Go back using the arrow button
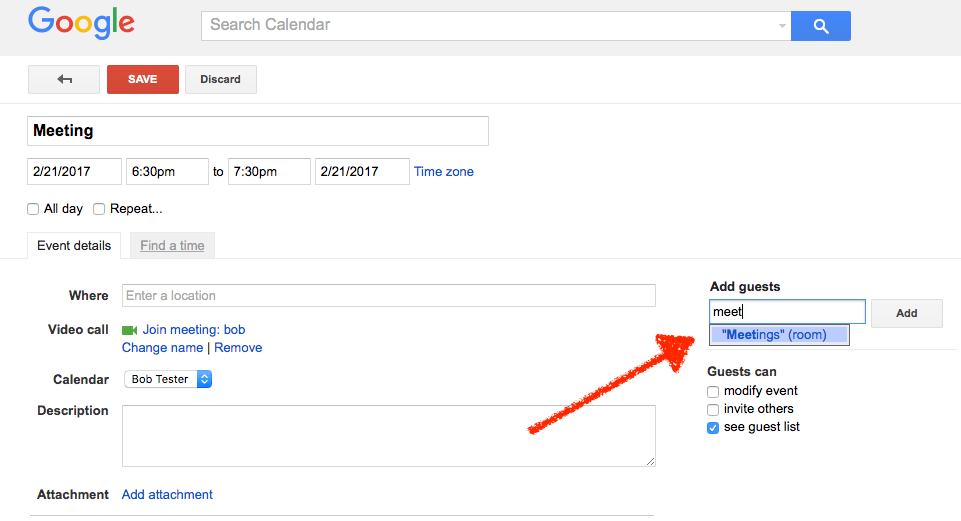 pos(64,79)
